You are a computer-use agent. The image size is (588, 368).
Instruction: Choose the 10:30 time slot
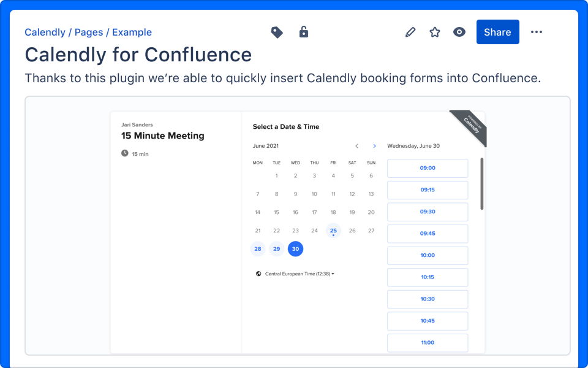coord(428,299)
